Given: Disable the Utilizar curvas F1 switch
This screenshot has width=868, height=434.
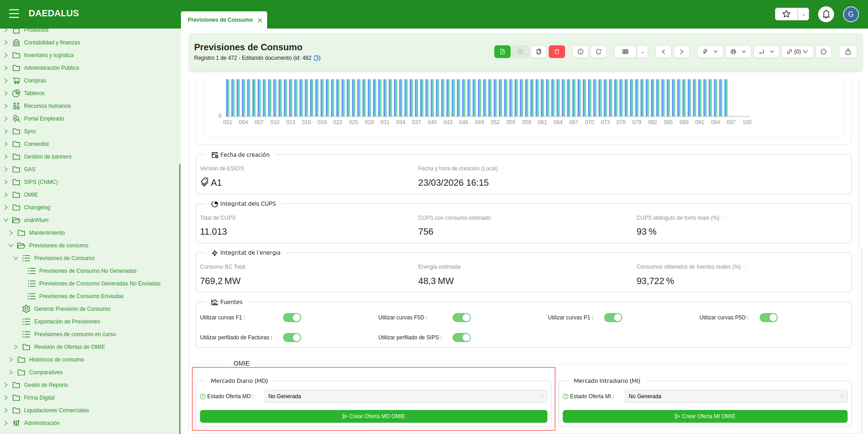Looking at the screenshot, I should coord(292,318).
